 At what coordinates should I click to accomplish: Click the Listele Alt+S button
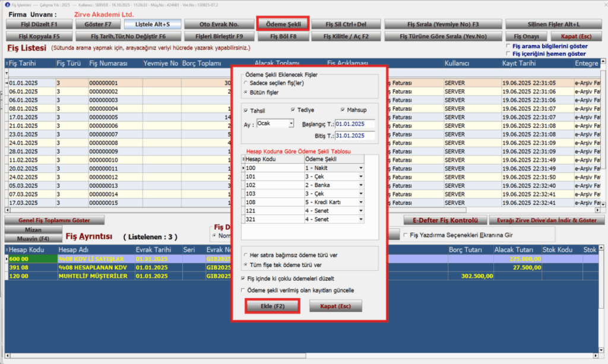click(x=153, y=24)
